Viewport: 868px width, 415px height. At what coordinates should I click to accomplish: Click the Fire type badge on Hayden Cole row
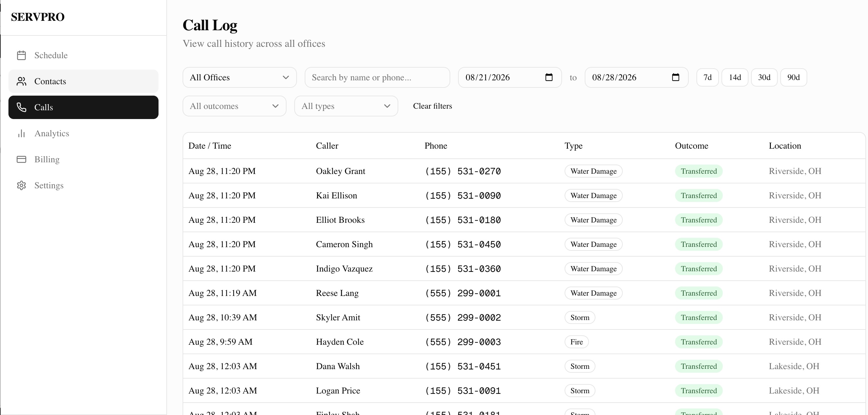click(577, 342)
